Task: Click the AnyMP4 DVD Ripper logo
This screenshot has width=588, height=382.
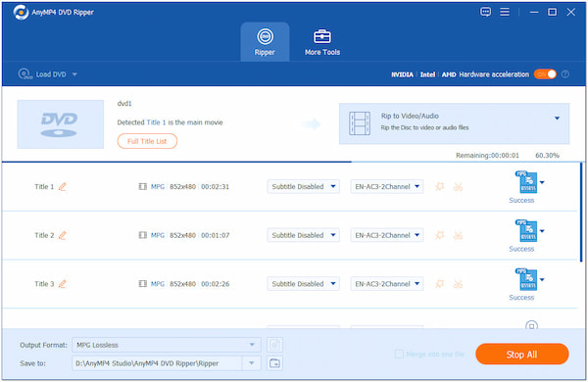Action: click(x=21, y=13)
